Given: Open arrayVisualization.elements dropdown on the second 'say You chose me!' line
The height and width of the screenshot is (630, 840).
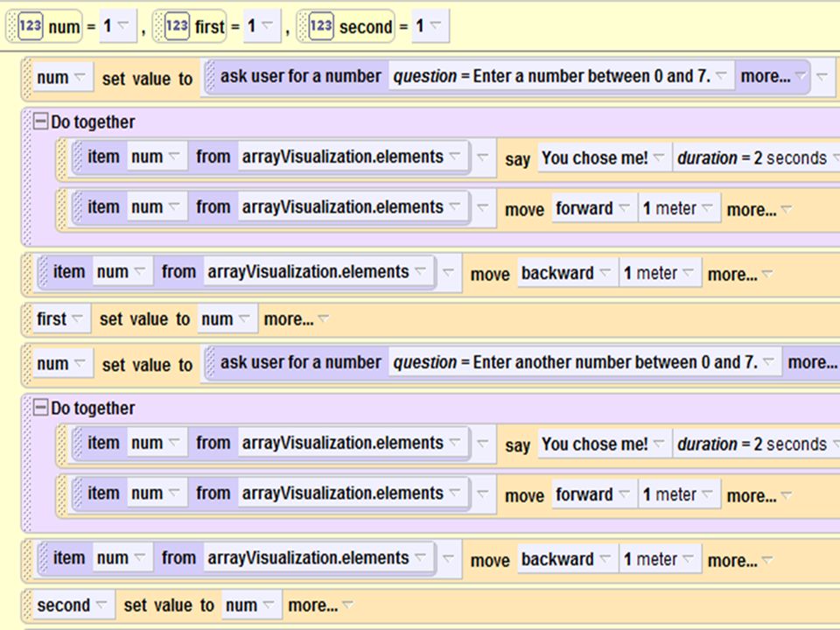Looking at the screenshot, I should point(352,443).
